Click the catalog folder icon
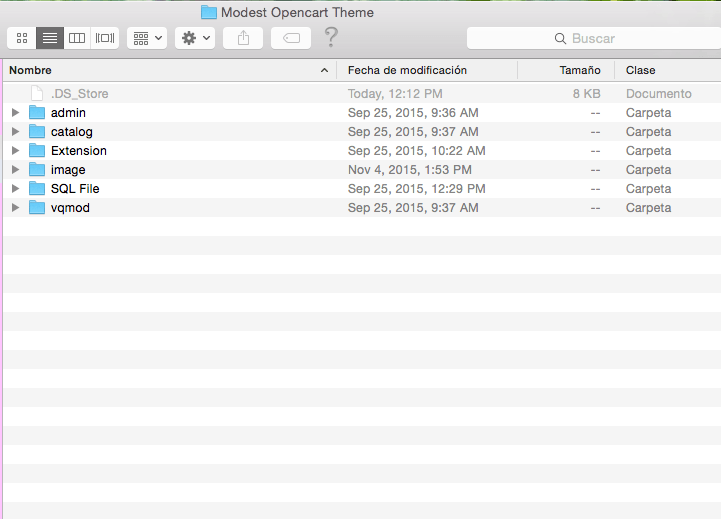 tap(37, 131)
